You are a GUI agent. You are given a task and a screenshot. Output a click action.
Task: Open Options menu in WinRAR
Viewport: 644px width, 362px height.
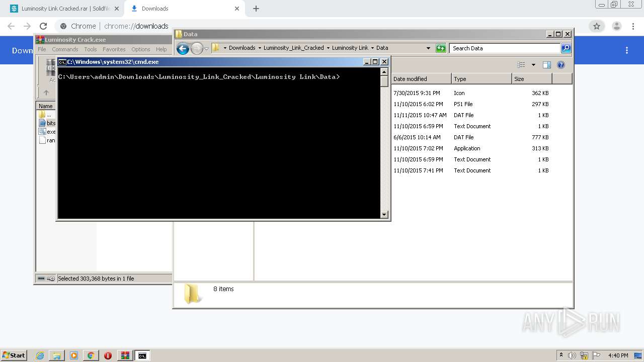point(141,49)
